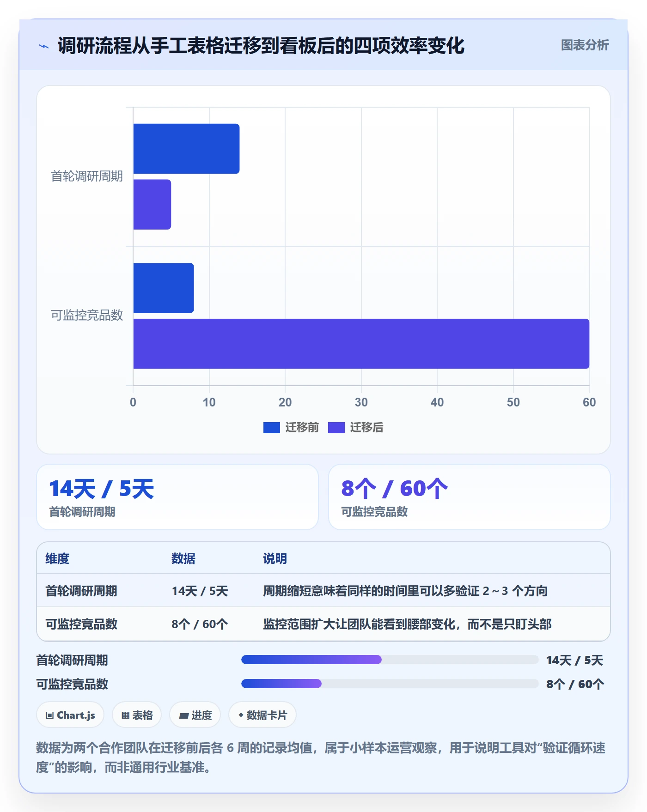Click the y-axis label 可监控竞品数 on chart
647x812 pixels.
click(x=87, y=315)
